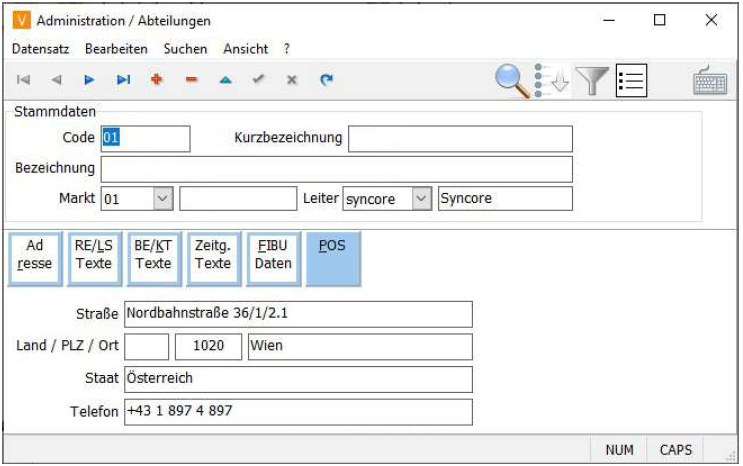Close the Abteilungen window

pyautogui.click(x=711, y=20)
